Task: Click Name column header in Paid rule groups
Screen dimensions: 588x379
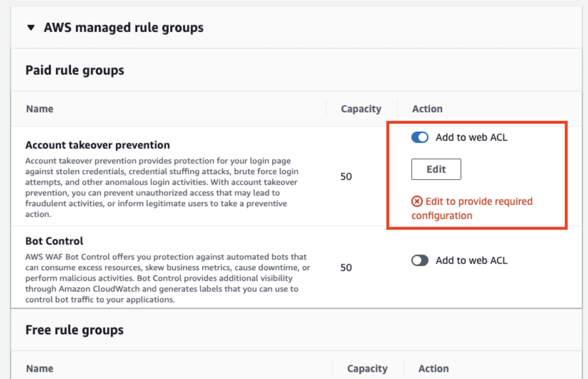Action: click(x=40, y=109)
